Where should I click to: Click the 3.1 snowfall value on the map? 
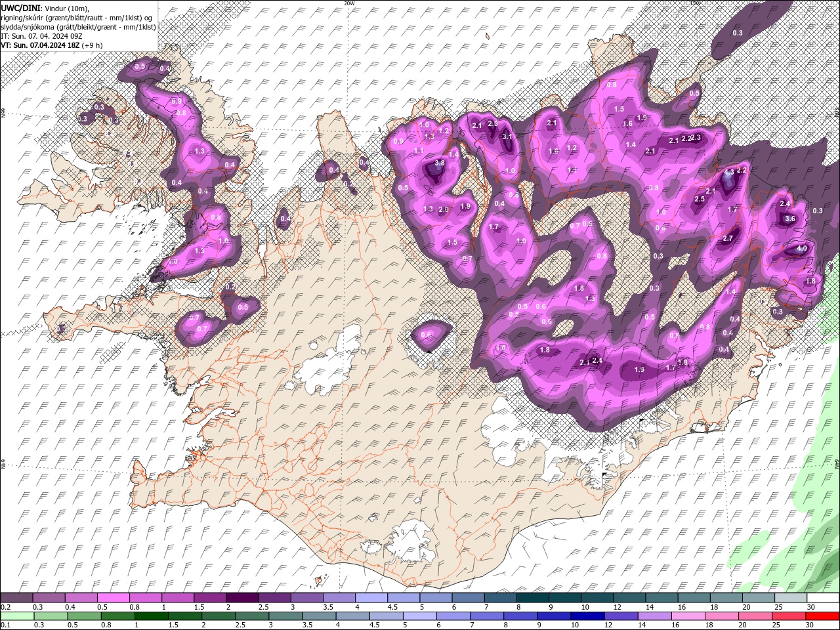click(x=507, y=136)
